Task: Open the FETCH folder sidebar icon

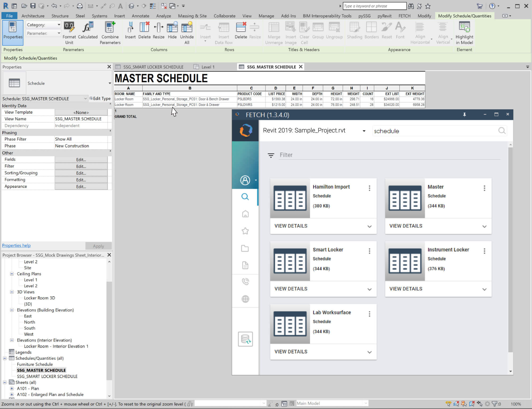Action: click(x=245, y=248)
